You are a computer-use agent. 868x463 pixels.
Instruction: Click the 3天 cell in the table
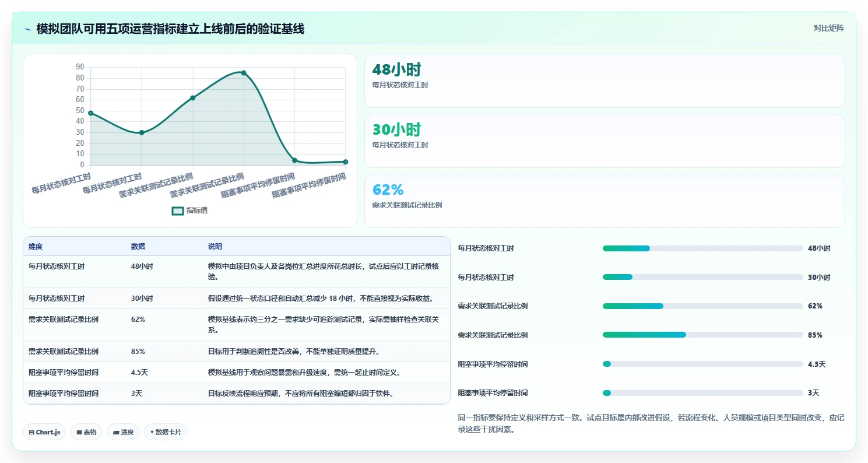coord(137,394)
